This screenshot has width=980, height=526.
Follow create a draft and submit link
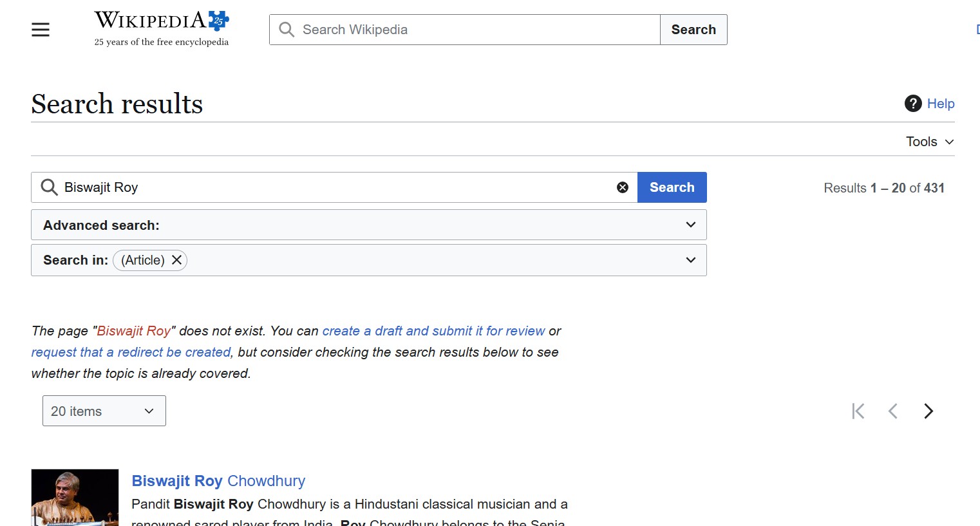tap(433, 331)
